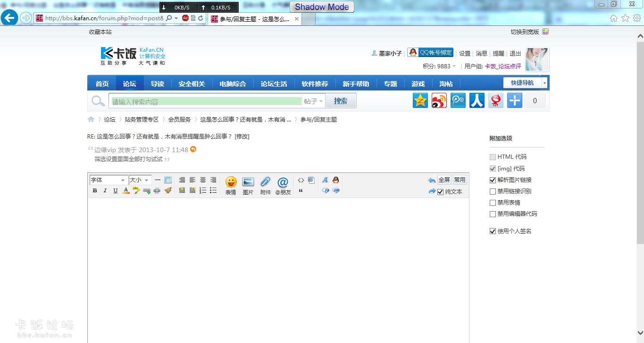Open more share options plus icon
644x343 pixels.
[x=515, y=100]
